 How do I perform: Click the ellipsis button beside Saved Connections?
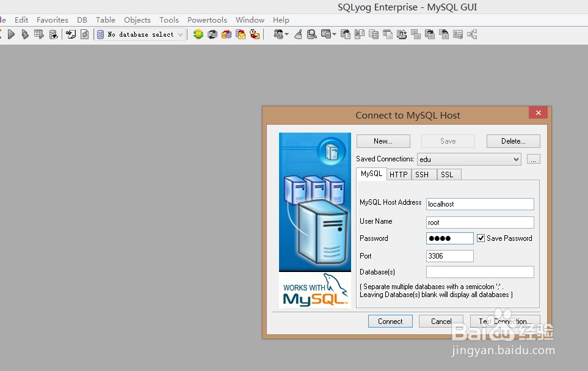tap(533, 159)
